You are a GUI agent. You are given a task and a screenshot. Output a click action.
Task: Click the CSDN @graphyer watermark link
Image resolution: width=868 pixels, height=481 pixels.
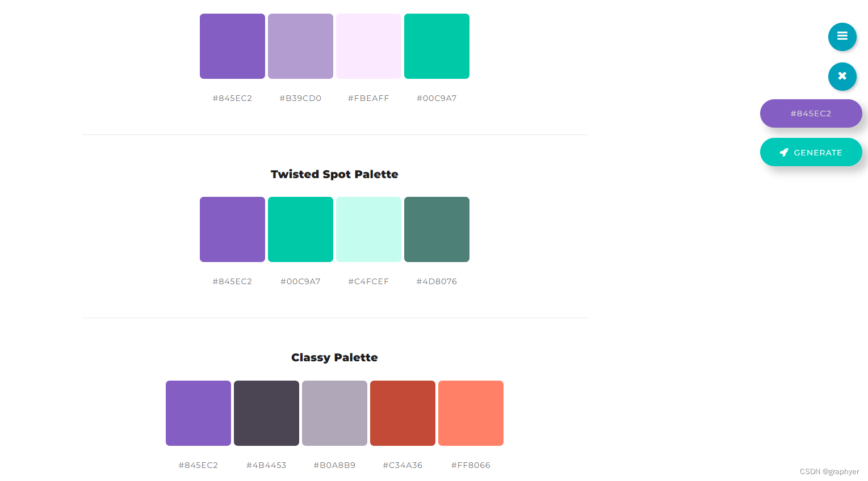[829, 471]
